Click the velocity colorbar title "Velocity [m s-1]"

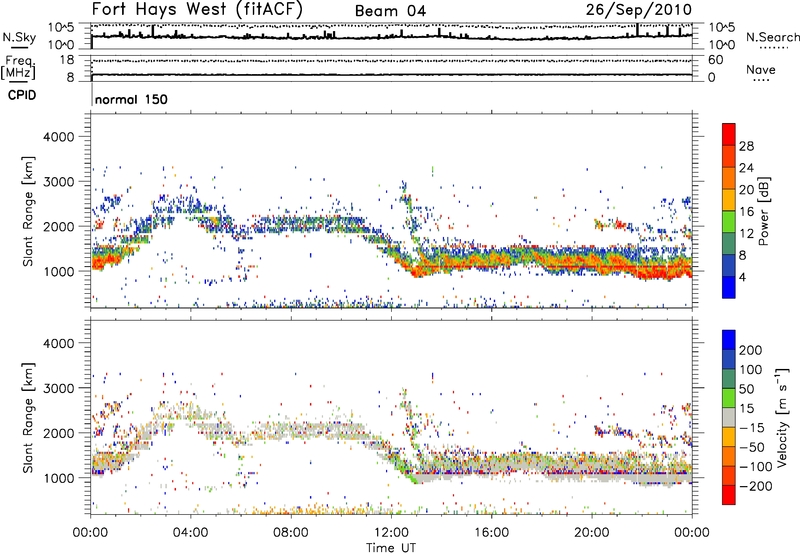(782, 417)
